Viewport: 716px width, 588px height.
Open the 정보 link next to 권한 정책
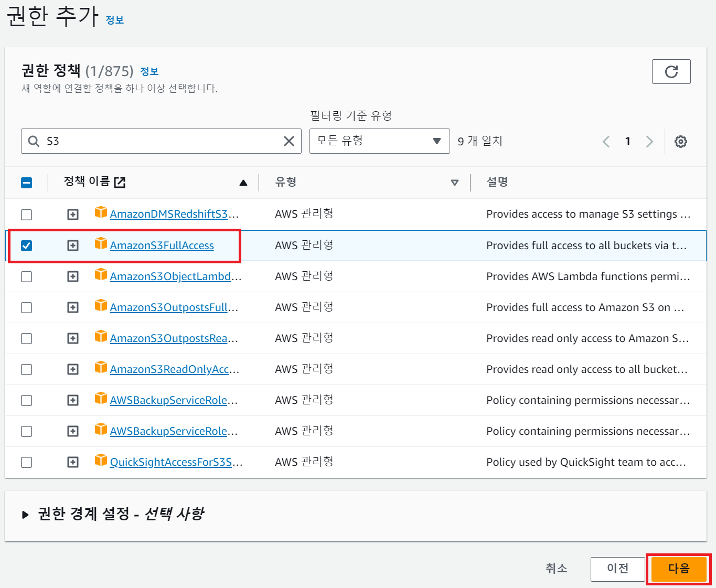point(149,71)
